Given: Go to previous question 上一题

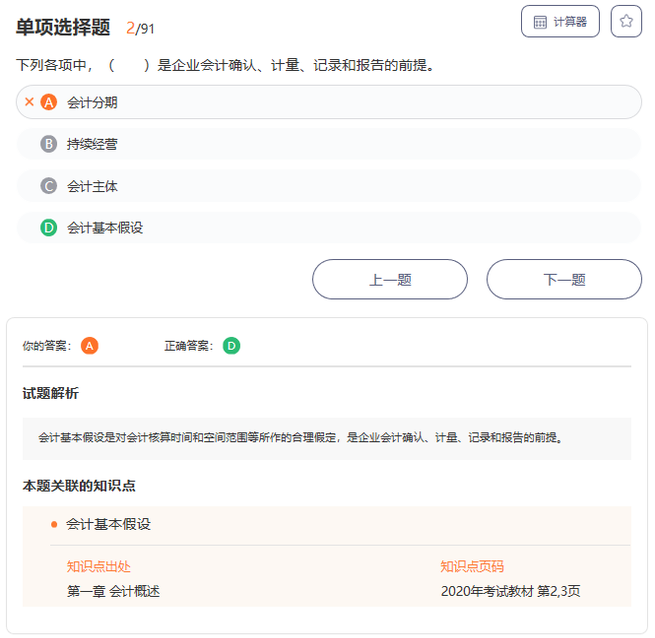Looking at the screenshot, I should pos(390,280).
